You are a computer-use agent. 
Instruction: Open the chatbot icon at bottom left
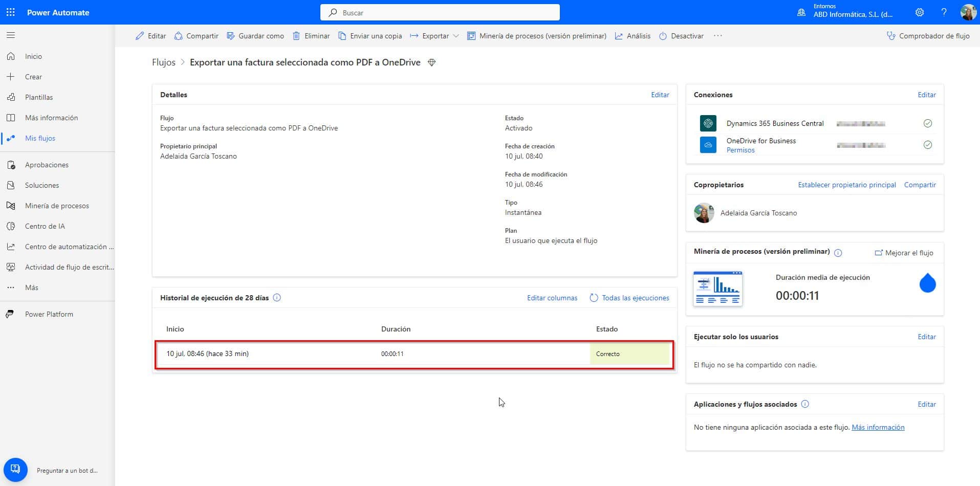pos(15,469)
